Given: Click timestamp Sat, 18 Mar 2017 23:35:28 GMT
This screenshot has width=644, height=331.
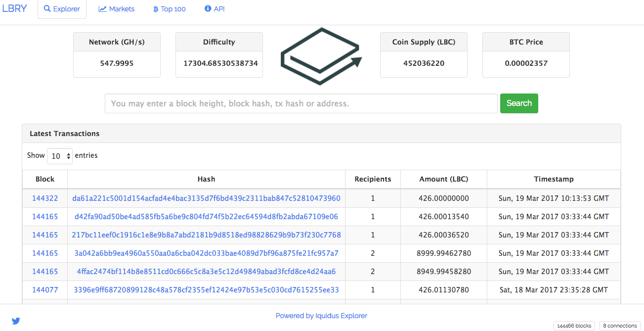Looking at the screenshot, I should point(554,290).
